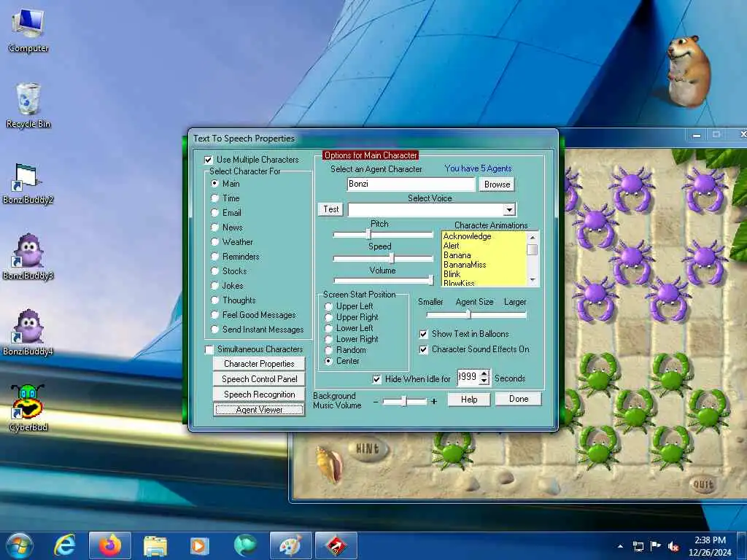
Task: Select the Main character radio button
Action: pos(215,183)
